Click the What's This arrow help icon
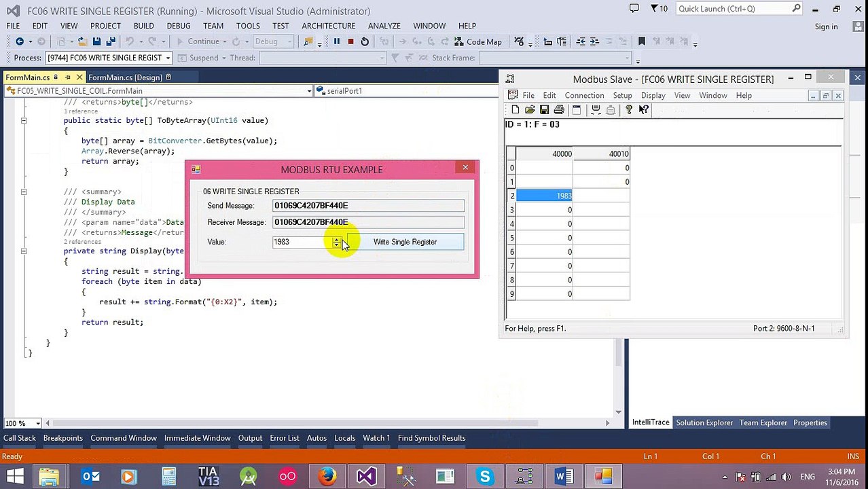This screenshot has height=489, width=868. 643,109
